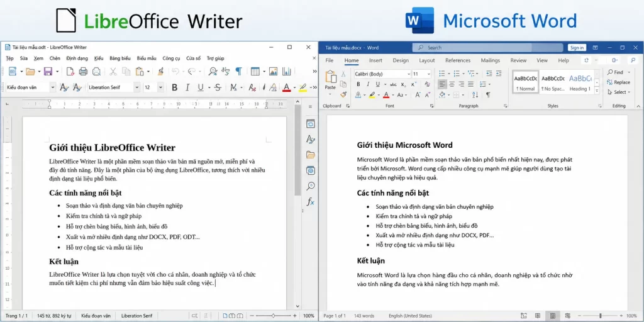The width and height of the screenshot is (644, 322).
Task: Click Find button in Word Editing group
Action: [x=615, y=72]
